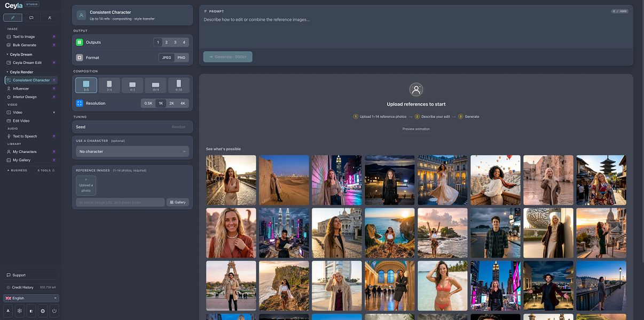This screenshot has width=644, height=320.
Task: Switch to the person profile sidebar tab
Action: [50, 18]
